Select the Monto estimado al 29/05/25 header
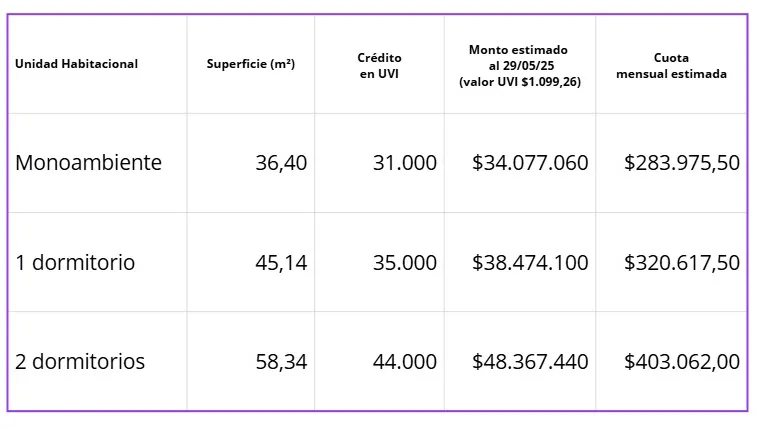The image size is (759, 428). (519, 66)
